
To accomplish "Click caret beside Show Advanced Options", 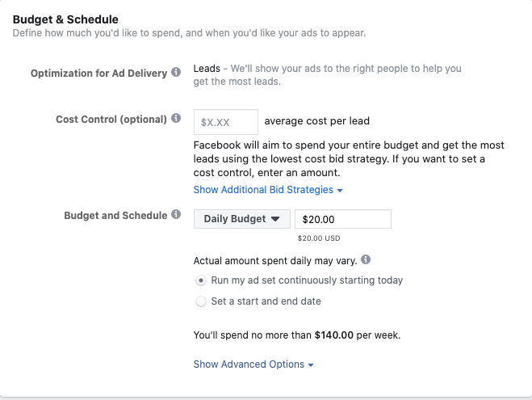I will [x=311, y=365].
